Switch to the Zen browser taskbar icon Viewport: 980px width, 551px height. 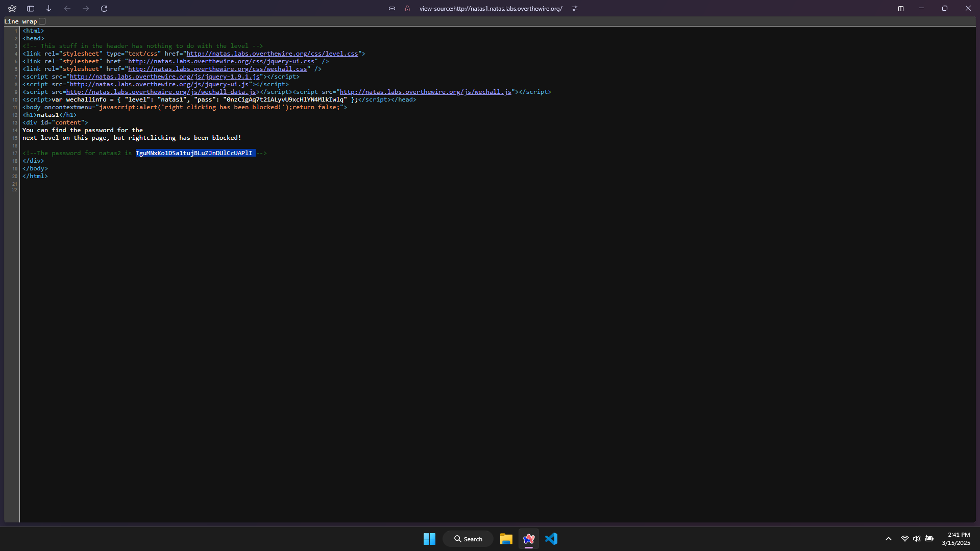529,539
